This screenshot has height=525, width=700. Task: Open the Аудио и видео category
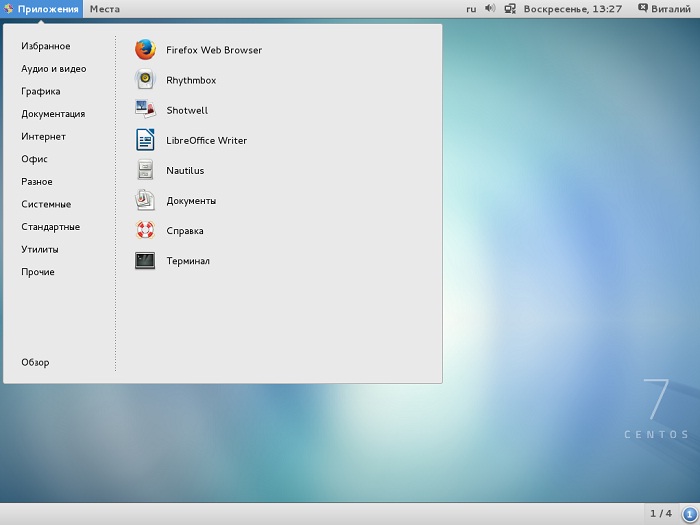point(54,69)
